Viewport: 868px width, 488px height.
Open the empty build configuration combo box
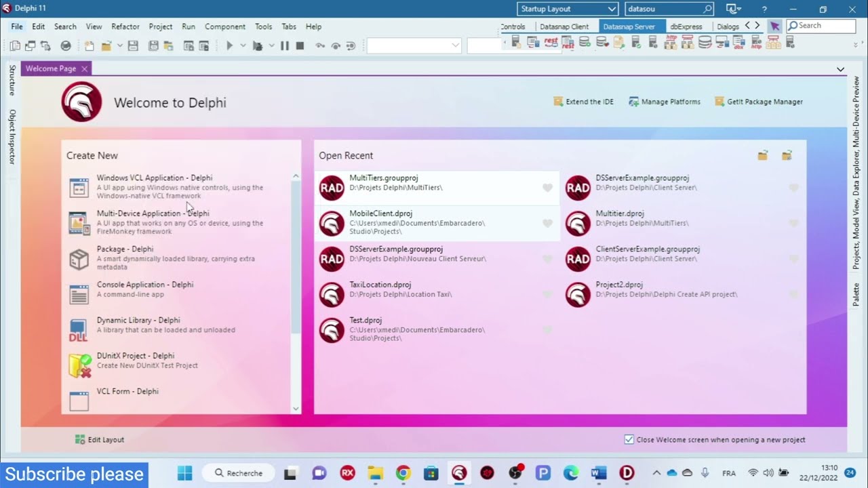414,45
